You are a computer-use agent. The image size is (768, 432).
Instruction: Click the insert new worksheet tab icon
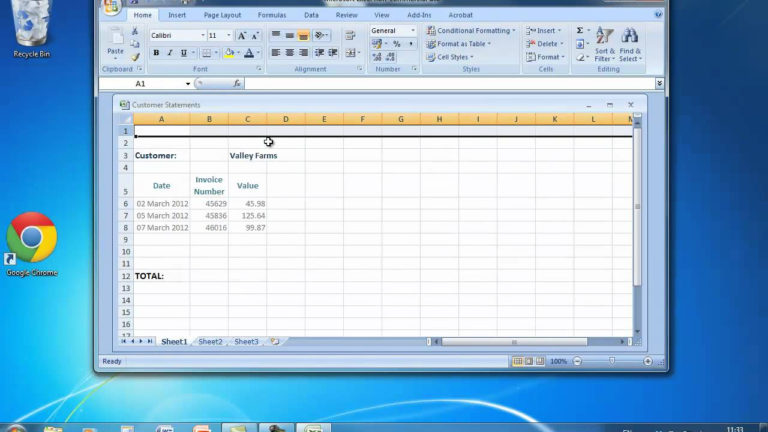[274, 342]
